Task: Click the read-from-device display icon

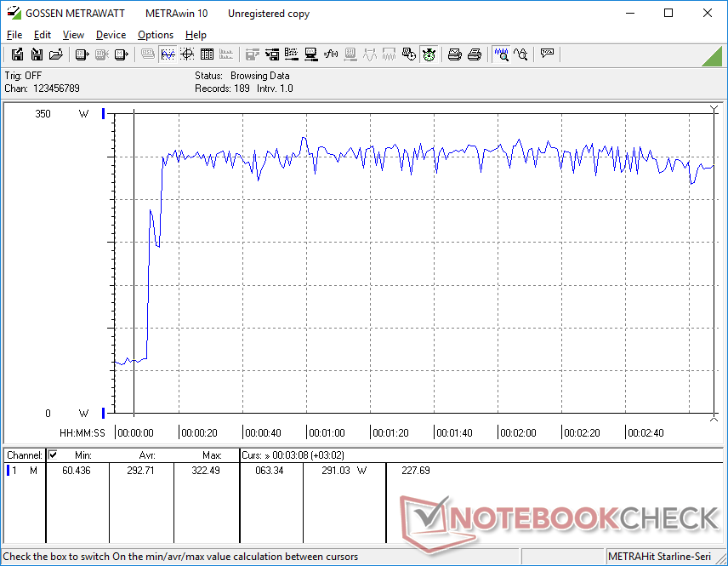Action: (x=82, y=54)
